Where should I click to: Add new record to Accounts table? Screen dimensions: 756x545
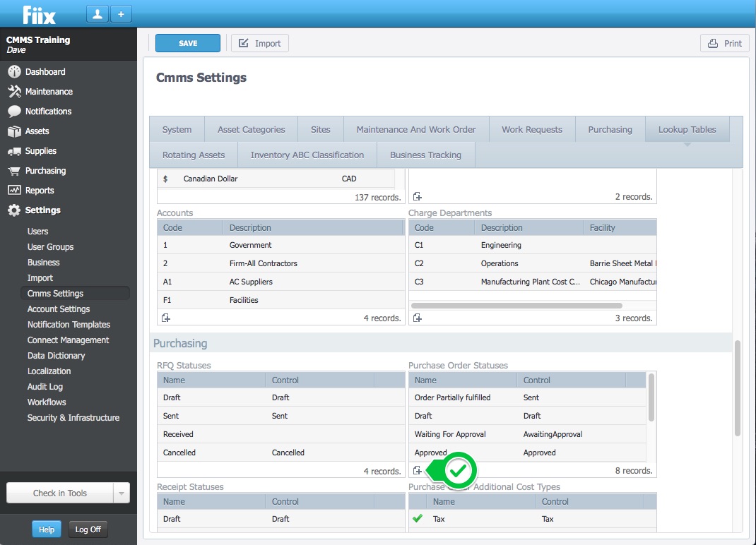click(x=166, y=318)
